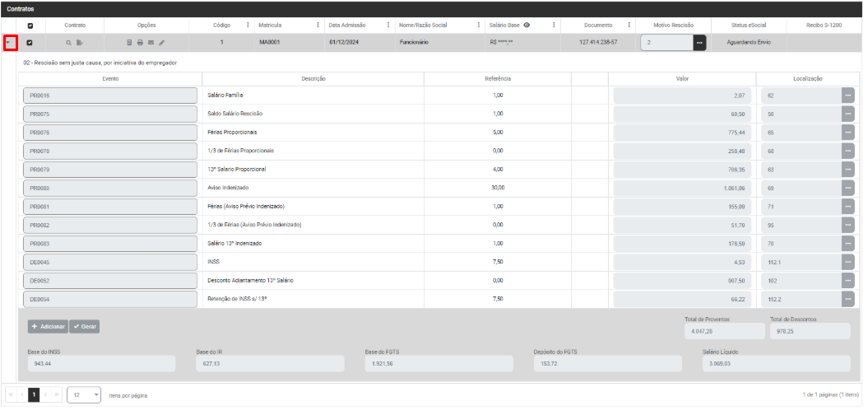Click the Salário Líquido field

pos(777,363)
